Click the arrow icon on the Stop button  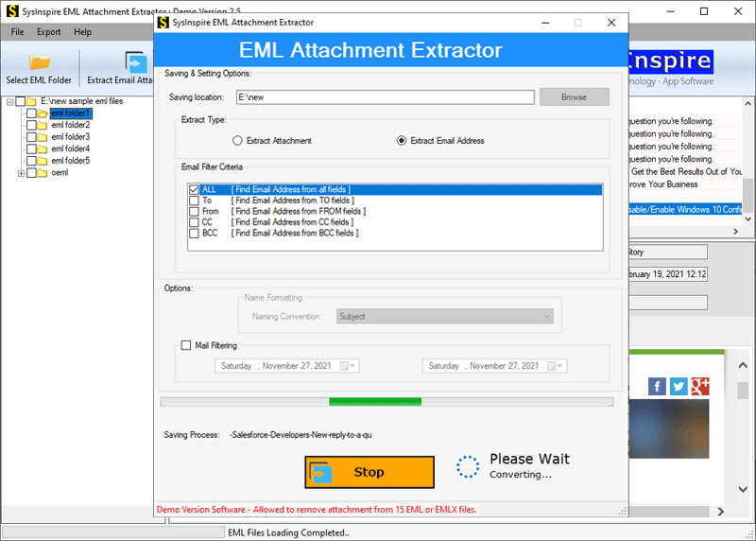pos(322,472)
